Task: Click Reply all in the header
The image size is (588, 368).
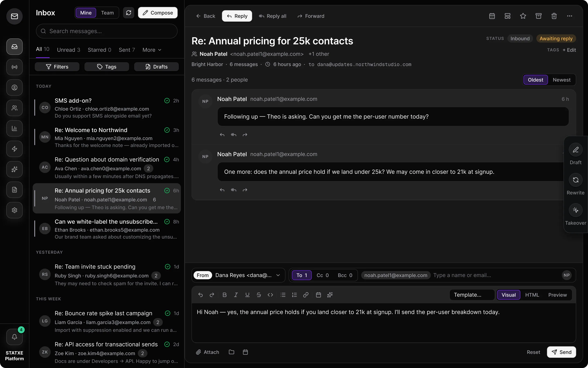Action: pos(273,16)
